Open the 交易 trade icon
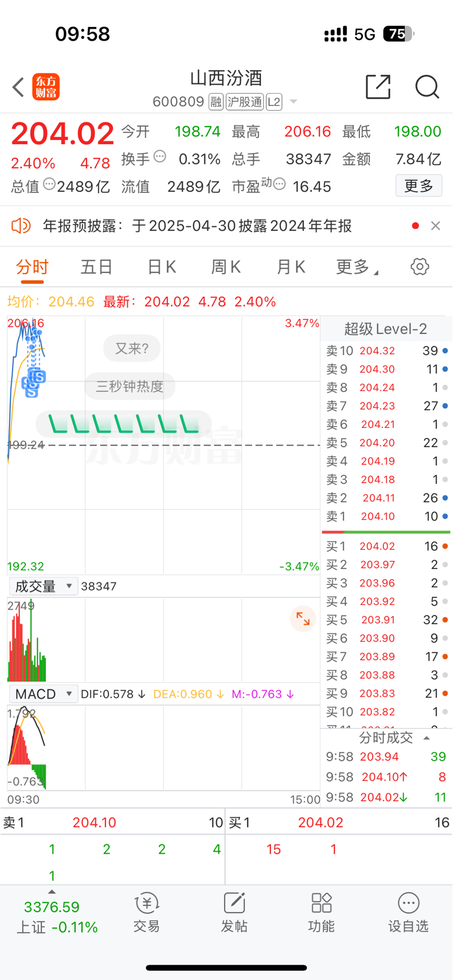The image size is (453, 980). click(x=147, y=913)
